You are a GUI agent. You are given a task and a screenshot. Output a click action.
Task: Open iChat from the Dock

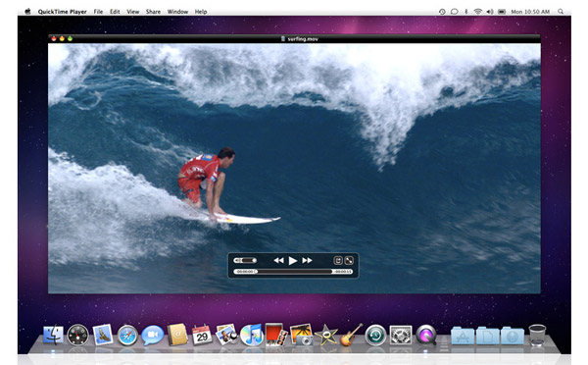coord(153,335)
